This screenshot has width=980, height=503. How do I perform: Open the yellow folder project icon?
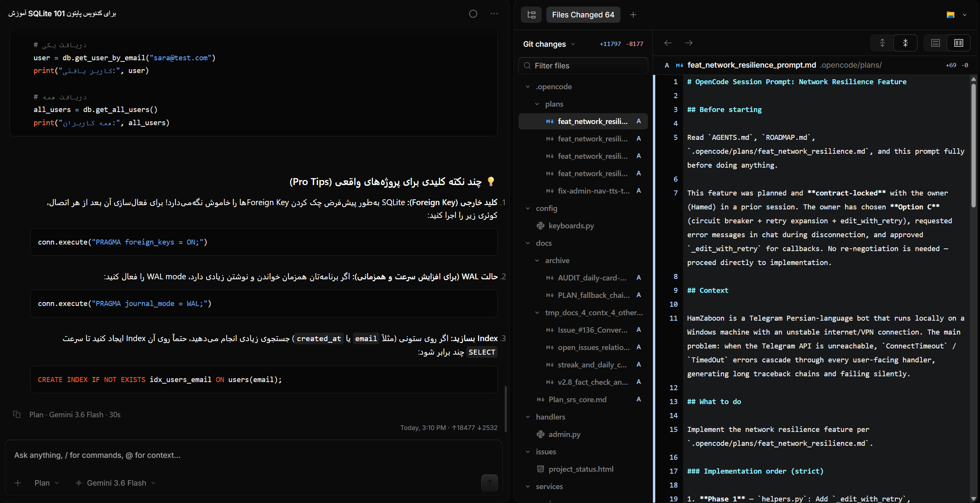point(951,15)
